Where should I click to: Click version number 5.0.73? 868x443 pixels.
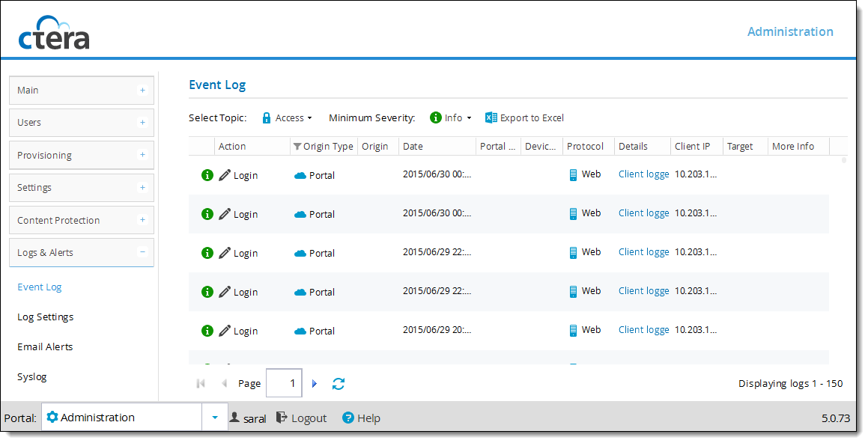(x=835, y=418)
